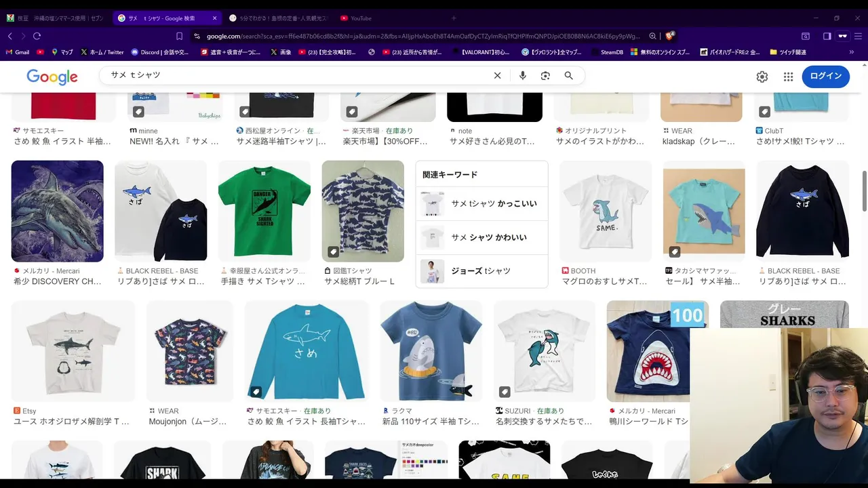Close the サメ tシャツ Google search tab
The height and width of the screenshot is (488, 868).
[215, 18]
